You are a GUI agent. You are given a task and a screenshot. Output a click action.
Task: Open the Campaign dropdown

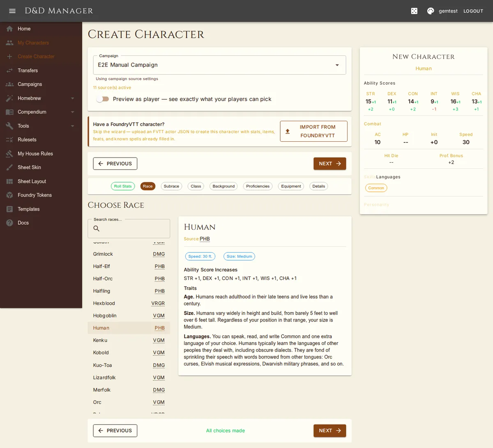tap(219, 65)
